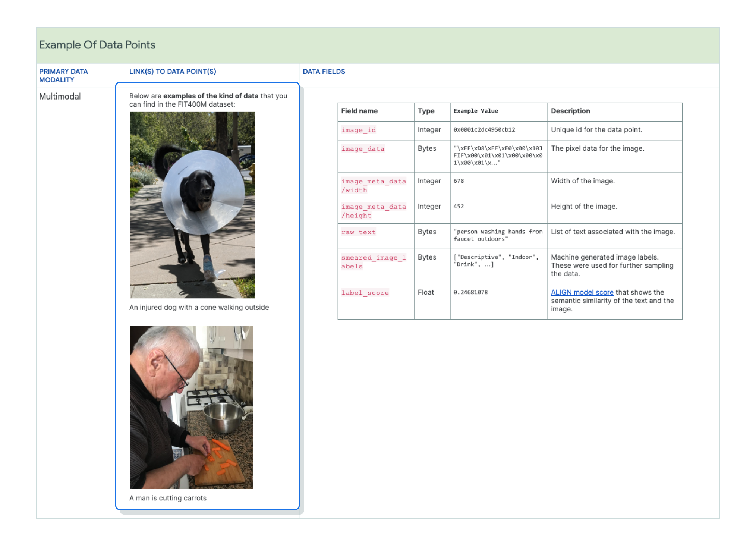756x547 pixels.
Task: Click the injured dog with cone photo
Action: coord(193,205)
